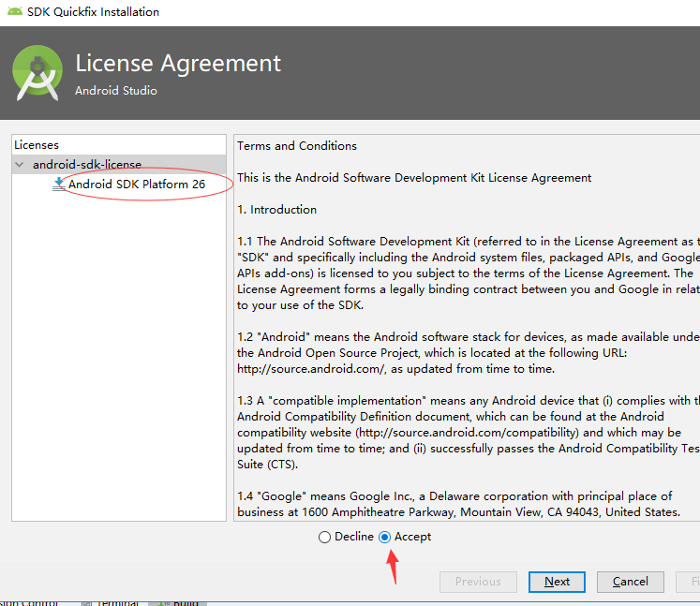Click the Cancel button
700x606 pixels.
[x=630, y=582]
